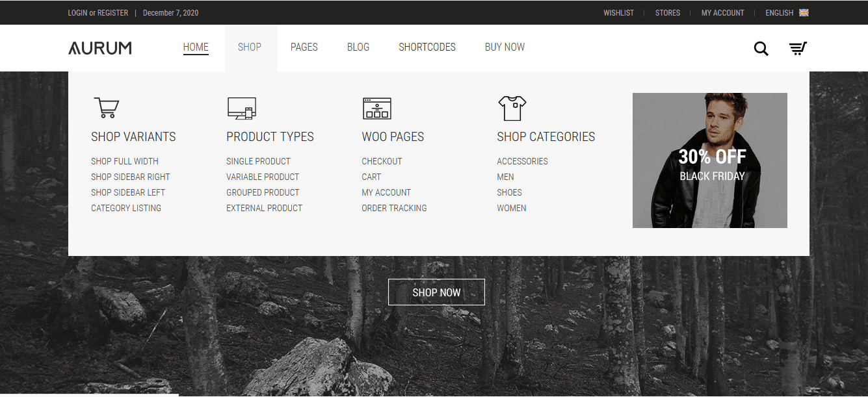Viewport: 868px width, 397px height.
Task: View Single Product page
Action: tap(258, 161)
